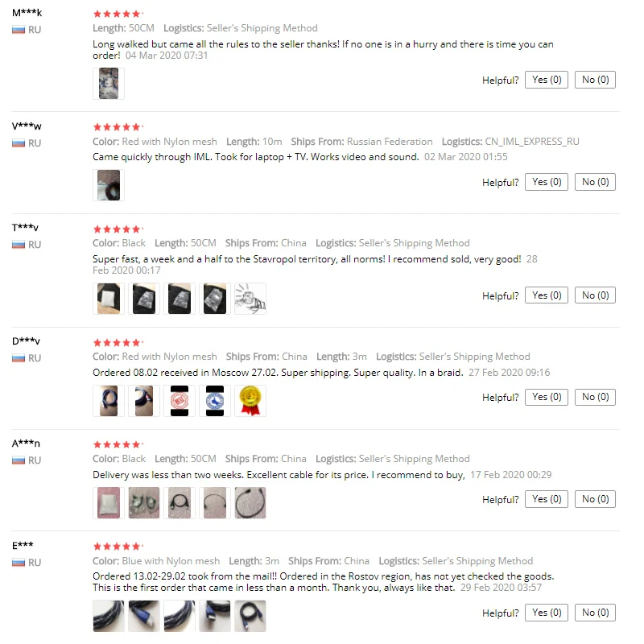
Task: Open gold medal ribbon image in D***v's review
Action: (250, 401)
